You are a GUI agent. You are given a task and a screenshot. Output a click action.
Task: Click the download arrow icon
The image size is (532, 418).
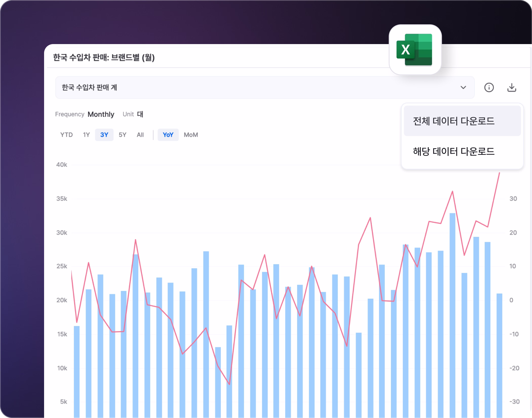click(x=511, y=88)
